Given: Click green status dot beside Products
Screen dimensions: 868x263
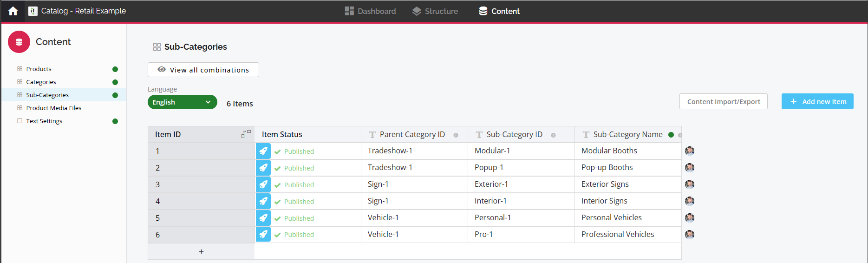Looking at the screenshot, I should coord(115,69).
